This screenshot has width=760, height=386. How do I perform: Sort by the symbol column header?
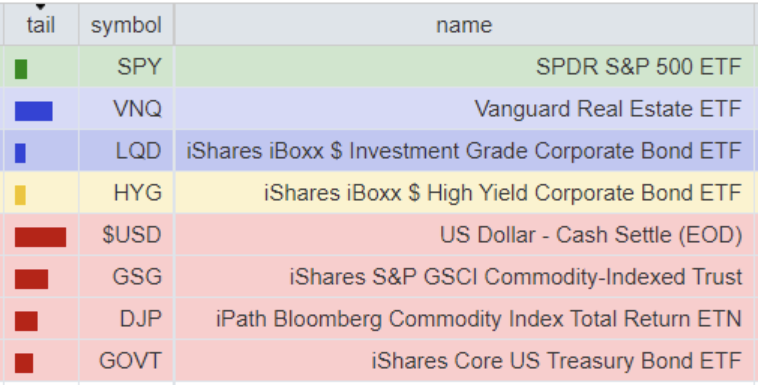pyautogui.click(x=126, y=25)
